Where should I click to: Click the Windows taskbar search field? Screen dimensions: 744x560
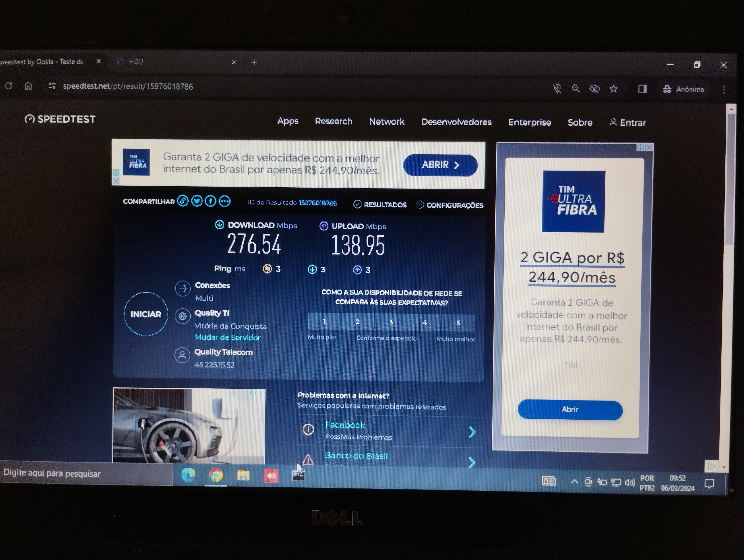coord(84,474)
